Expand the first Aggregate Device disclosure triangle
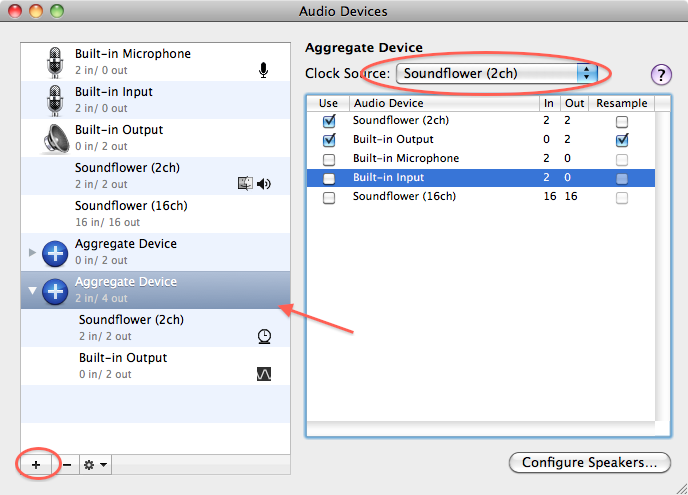This screenshot has width=688, height=495. pos(32,252)
